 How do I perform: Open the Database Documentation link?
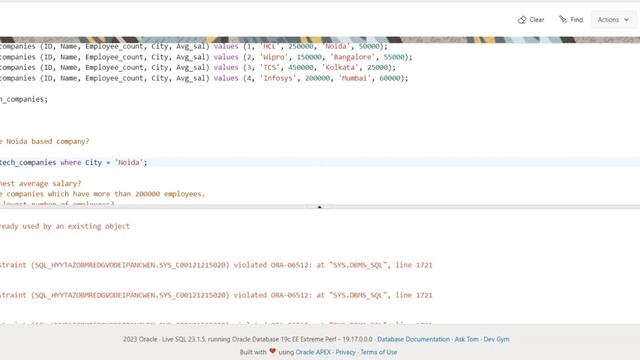pyautogui.click(x=413, y=339)
